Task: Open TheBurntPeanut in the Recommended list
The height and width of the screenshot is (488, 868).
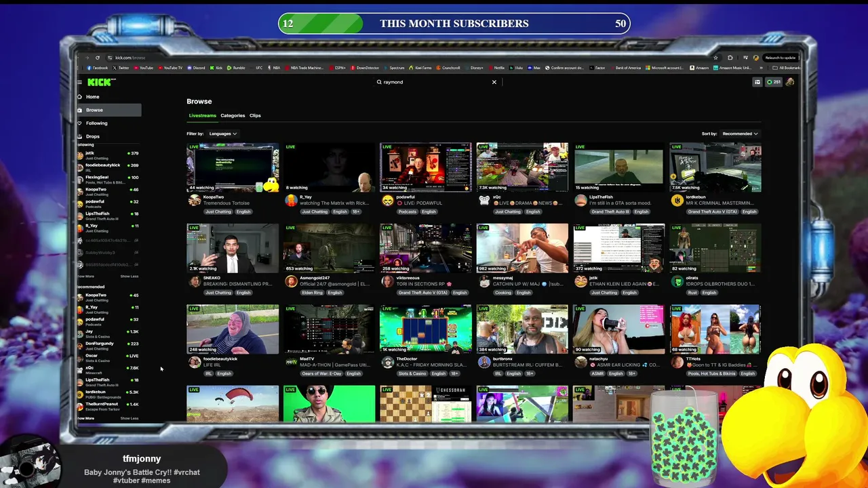Action: tap(108, 406)
